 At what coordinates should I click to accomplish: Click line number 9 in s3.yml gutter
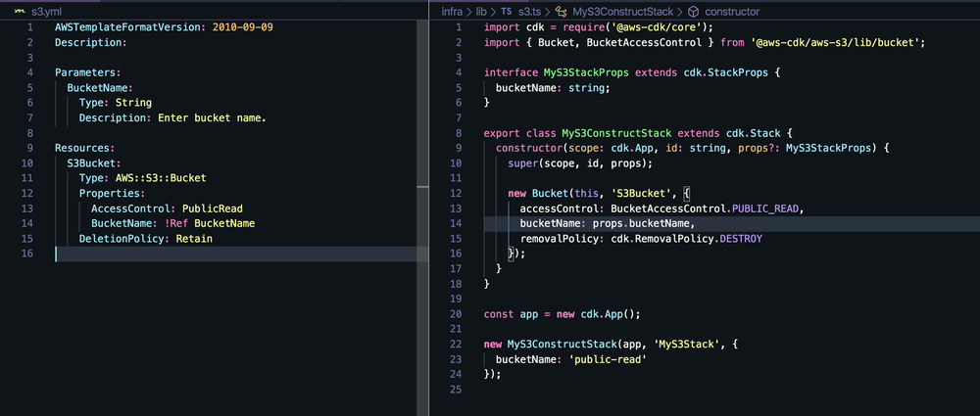pos(29,148)
